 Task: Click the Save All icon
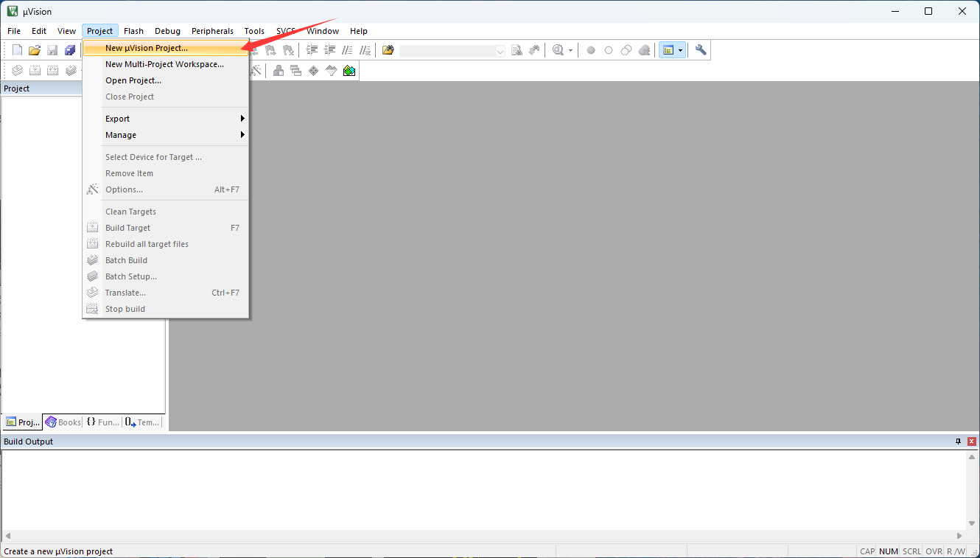[x=70, y=50]
